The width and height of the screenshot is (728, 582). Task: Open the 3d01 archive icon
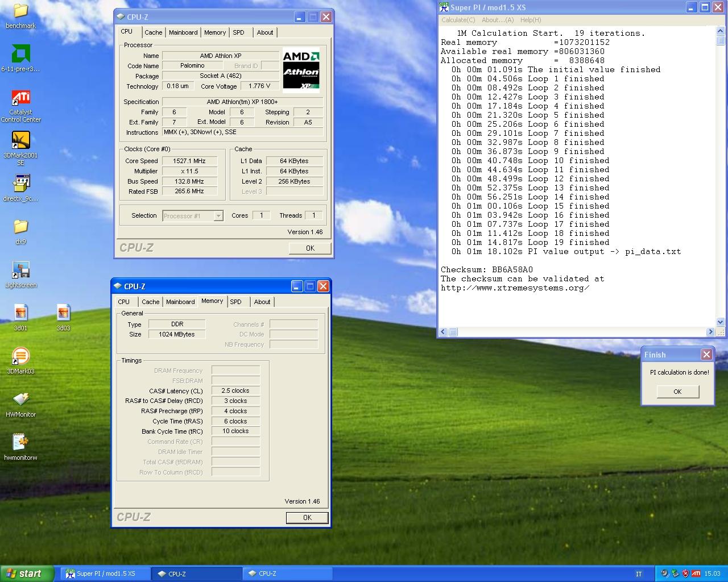pyautogui.click(x=20, y=318)
